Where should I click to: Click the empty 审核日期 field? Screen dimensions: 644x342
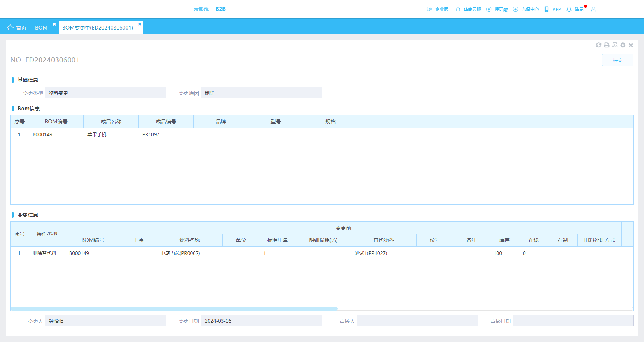(x=573, y=320)
